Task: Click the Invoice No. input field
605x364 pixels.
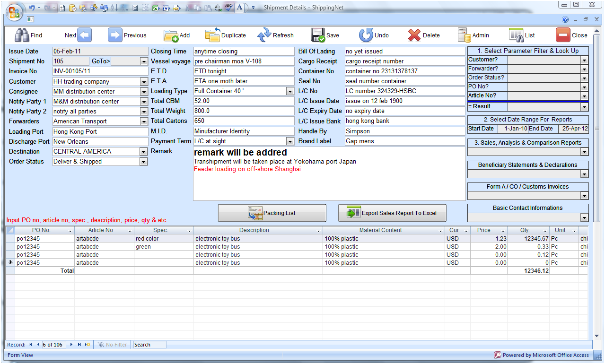Action: point(100,71)
